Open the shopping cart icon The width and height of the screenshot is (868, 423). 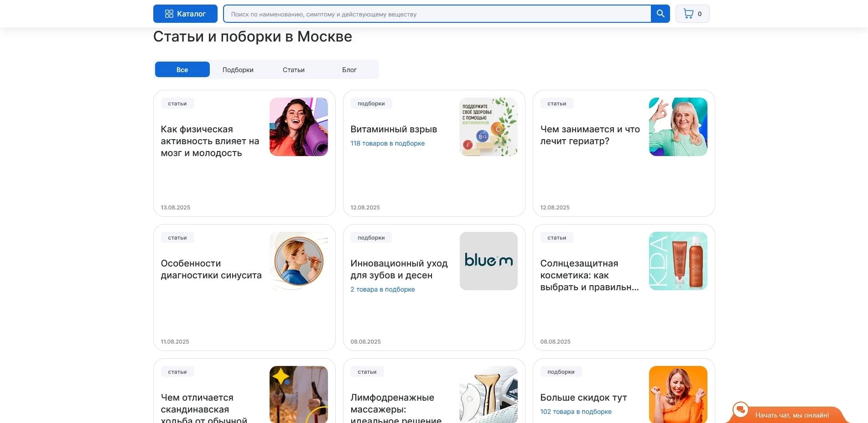688,14
